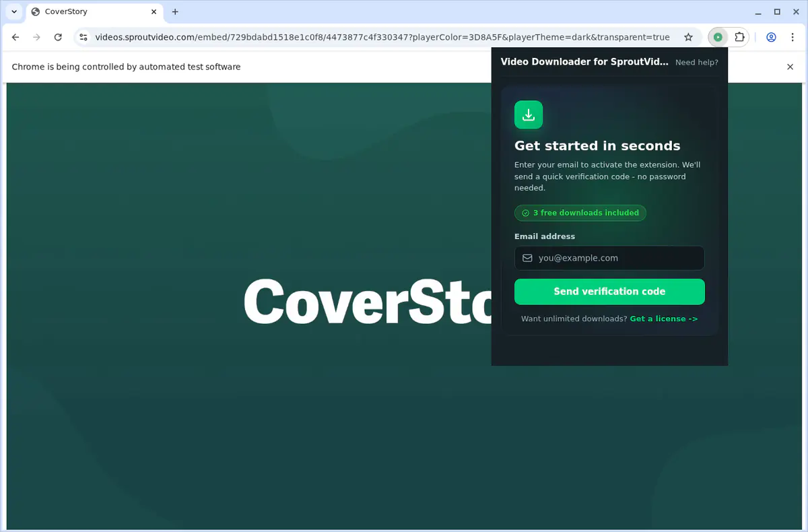
Task: Reload the page with the refresh icon
Action: tap(58, 37)
